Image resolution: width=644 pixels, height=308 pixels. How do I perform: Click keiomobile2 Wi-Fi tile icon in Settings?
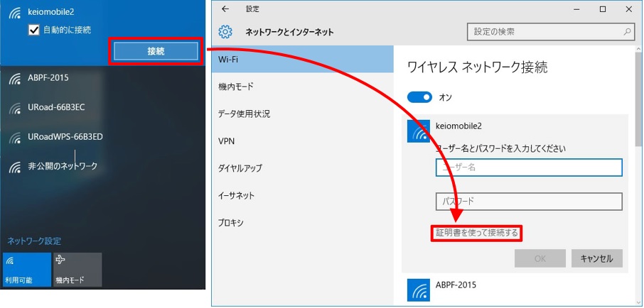tap(418, 131)
